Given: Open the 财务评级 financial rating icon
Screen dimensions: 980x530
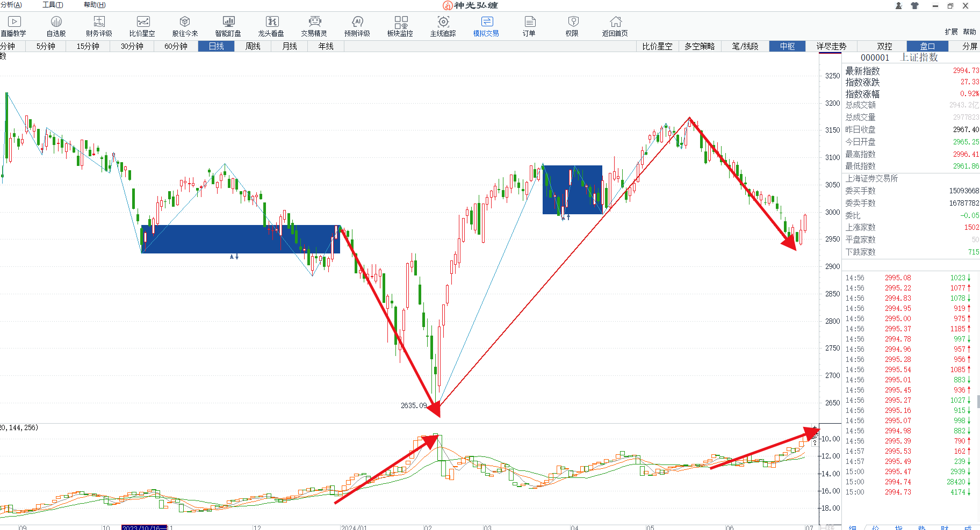Looking at the screenshot, I should [99, 26].
